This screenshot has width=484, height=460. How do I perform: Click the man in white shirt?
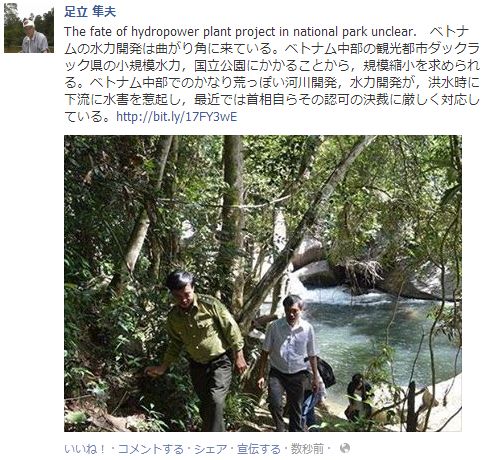click(291, 360)
